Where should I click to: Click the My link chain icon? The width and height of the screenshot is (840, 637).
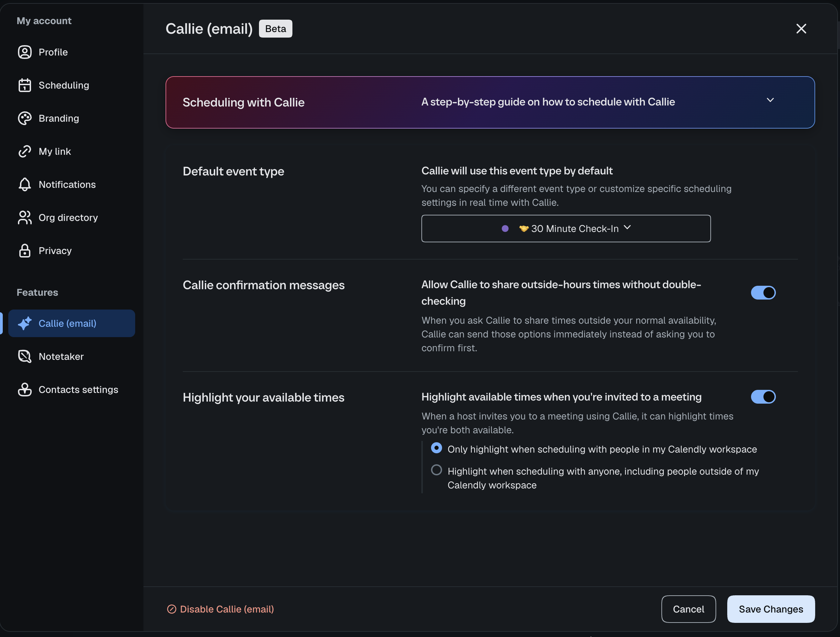pyautogui.click(x=25, y=151)
